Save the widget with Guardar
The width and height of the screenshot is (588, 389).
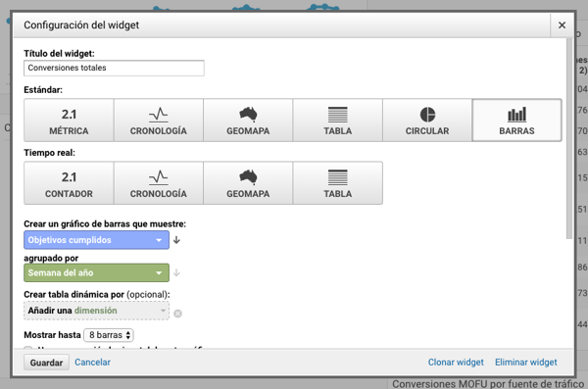pos(46,363)
